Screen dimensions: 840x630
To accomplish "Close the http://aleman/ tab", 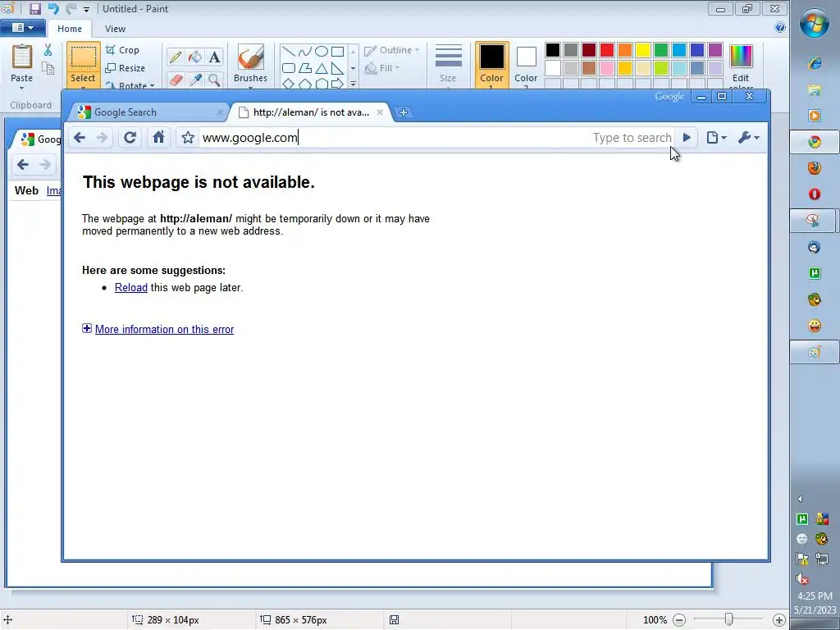I will point(380,112).
